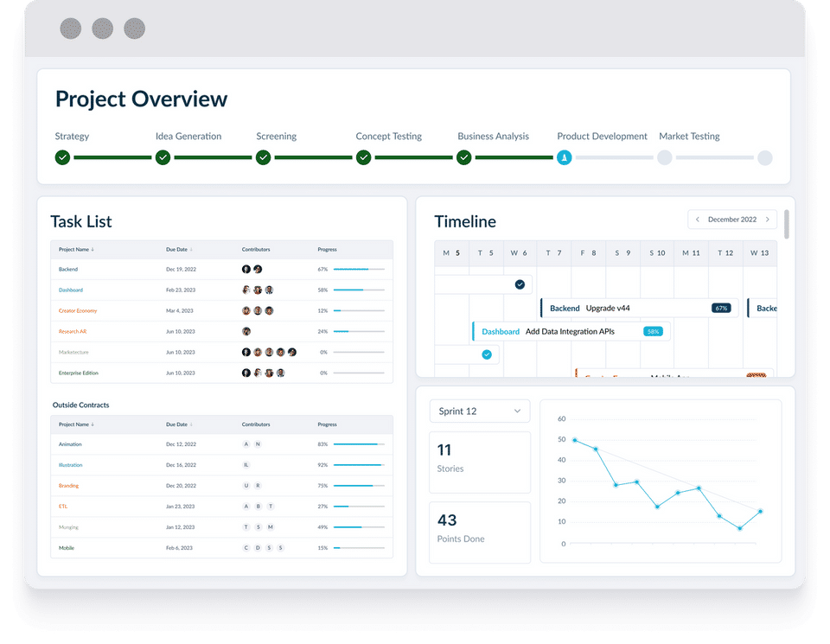The image size is (830, 644).
Task: Open the Marketecture project link
Action: coord(73,353)
